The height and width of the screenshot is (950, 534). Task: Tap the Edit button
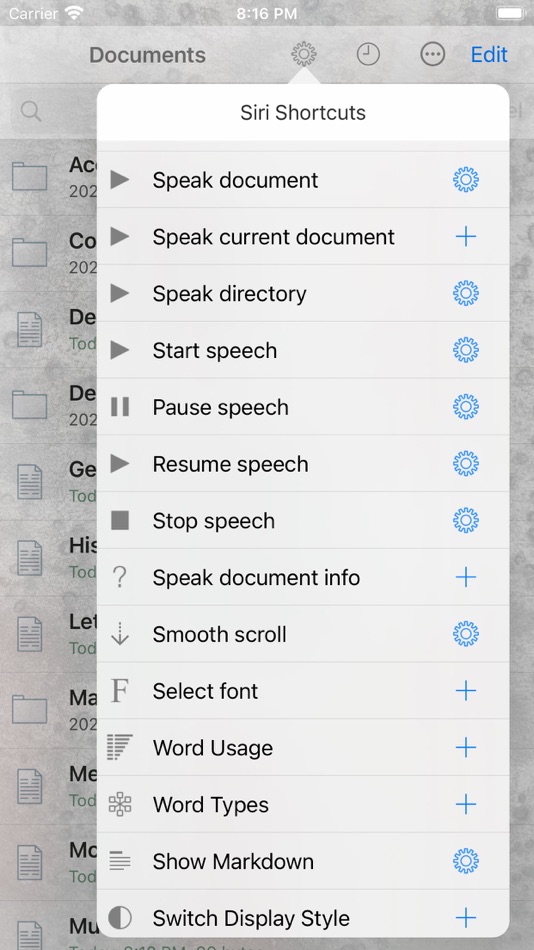pyautogui.click(x=489, y=55)
